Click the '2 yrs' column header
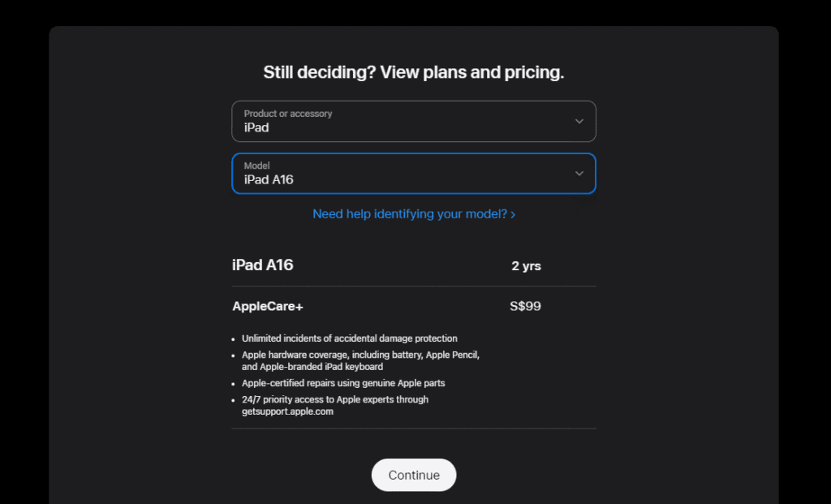Viewport: 831px width, 504px height. pyautogui.click(x=526, y=266)
